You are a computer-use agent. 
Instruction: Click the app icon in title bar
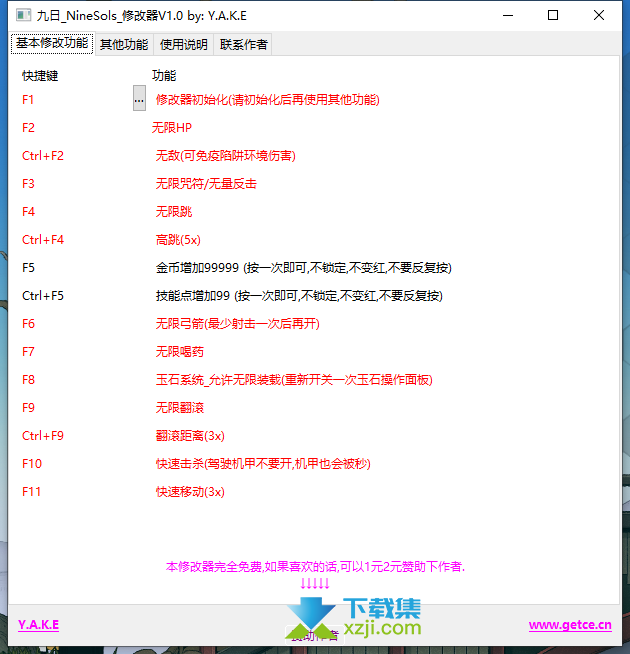click(23, 15)
